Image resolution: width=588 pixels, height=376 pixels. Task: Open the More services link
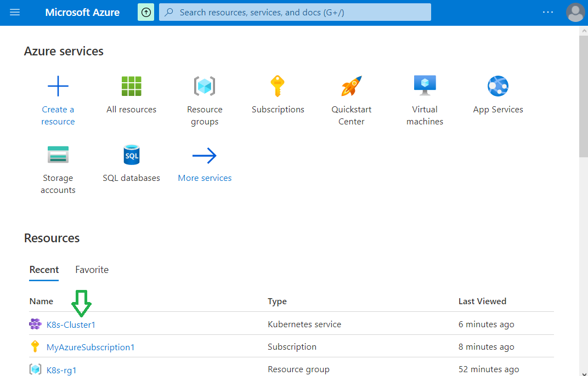205,178
